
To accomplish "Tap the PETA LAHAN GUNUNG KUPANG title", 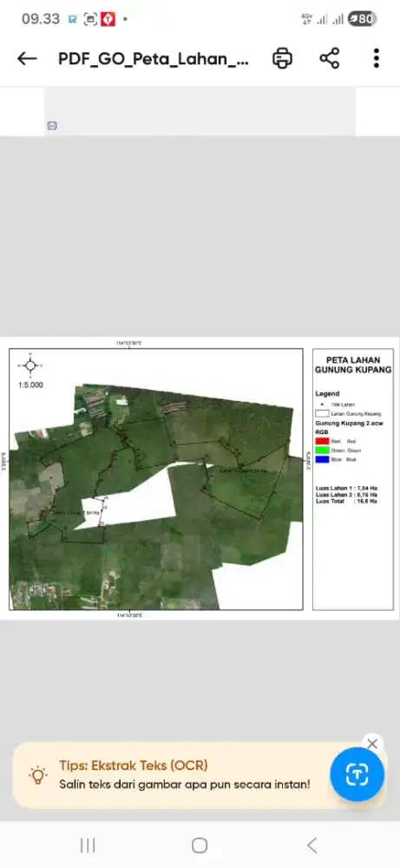I will [x=353, y=365].
